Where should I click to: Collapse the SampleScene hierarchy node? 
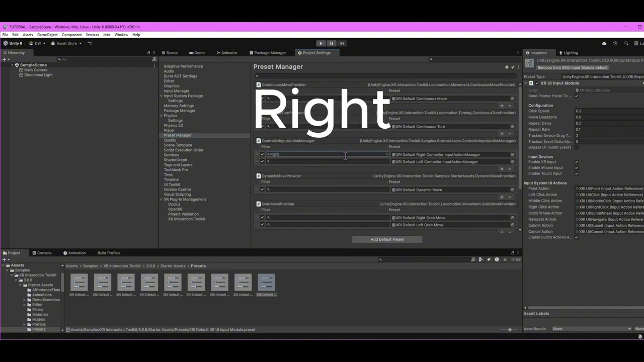12,65
